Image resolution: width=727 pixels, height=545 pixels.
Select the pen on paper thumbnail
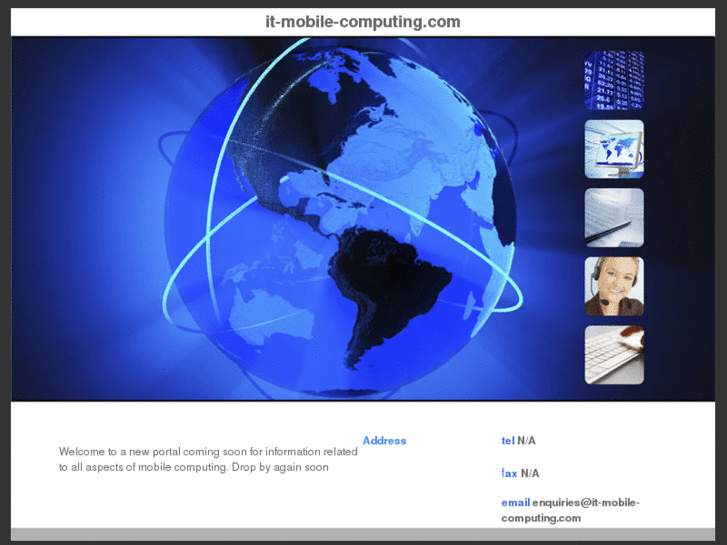[x=614, y=218]
